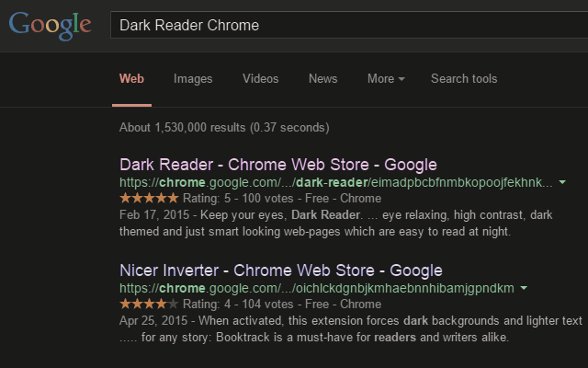Click the Dark Reader green URL link

(336, 182)
